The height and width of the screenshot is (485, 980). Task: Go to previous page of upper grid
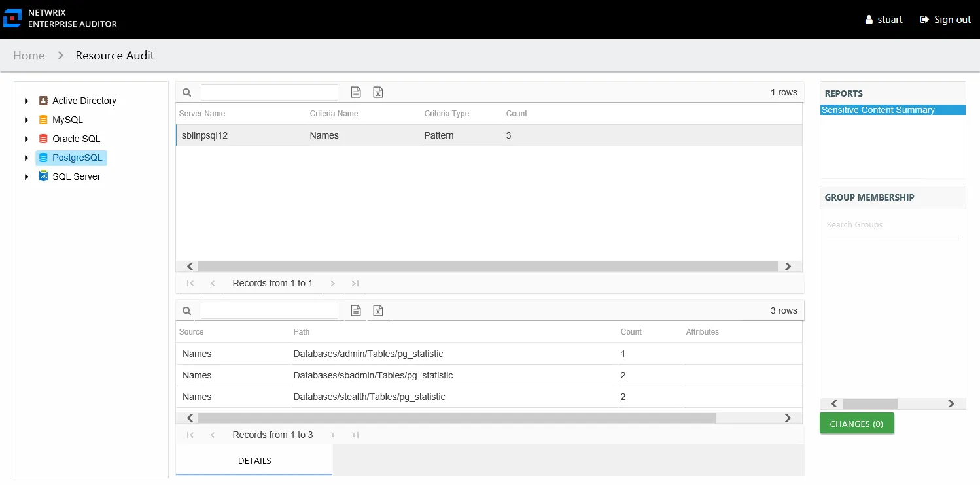coord(213,283)
